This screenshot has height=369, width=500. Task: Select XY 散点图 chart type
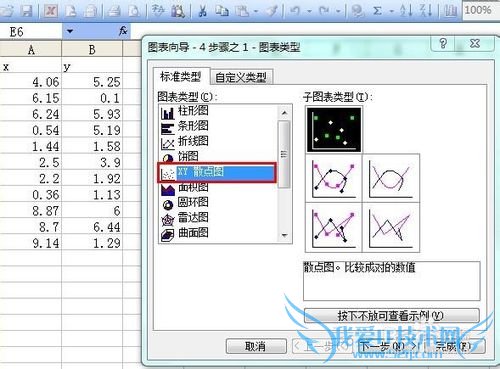[x=217, y=172]
